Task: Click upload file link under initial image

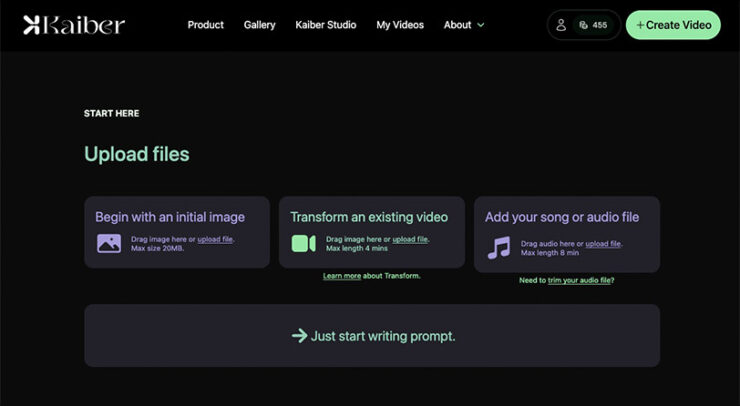Action: pos(215,239)
